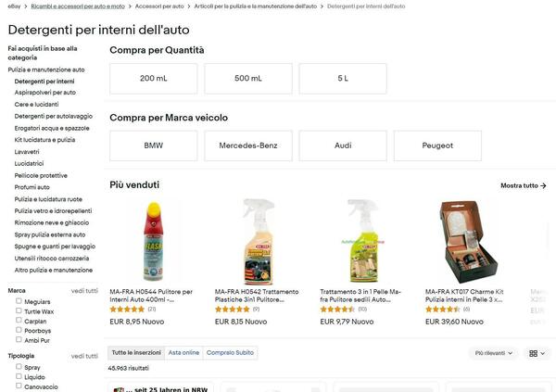Click the Mostra tutto arrow link
556x392 pixels.
tap(523, 185)
